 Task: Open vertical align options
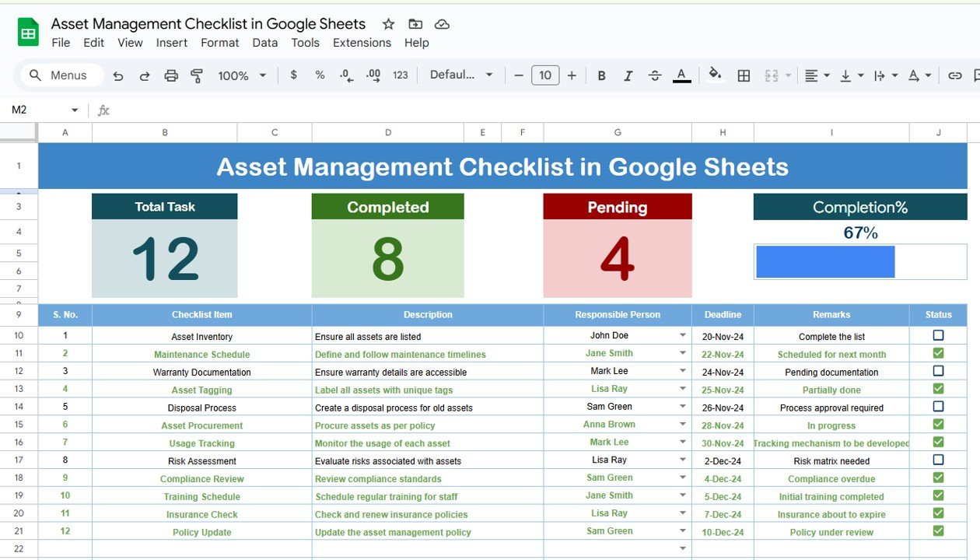point(852,75)
